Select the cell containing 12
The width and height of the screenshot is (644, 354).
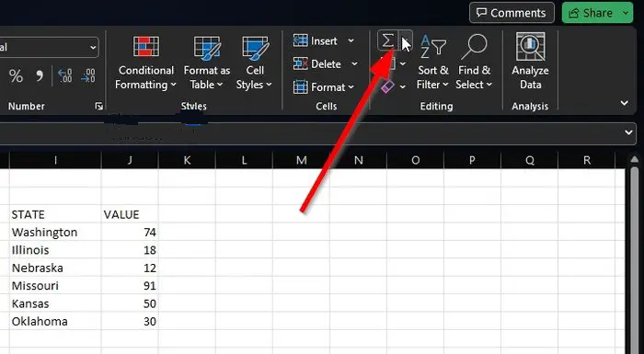(130, 268)
